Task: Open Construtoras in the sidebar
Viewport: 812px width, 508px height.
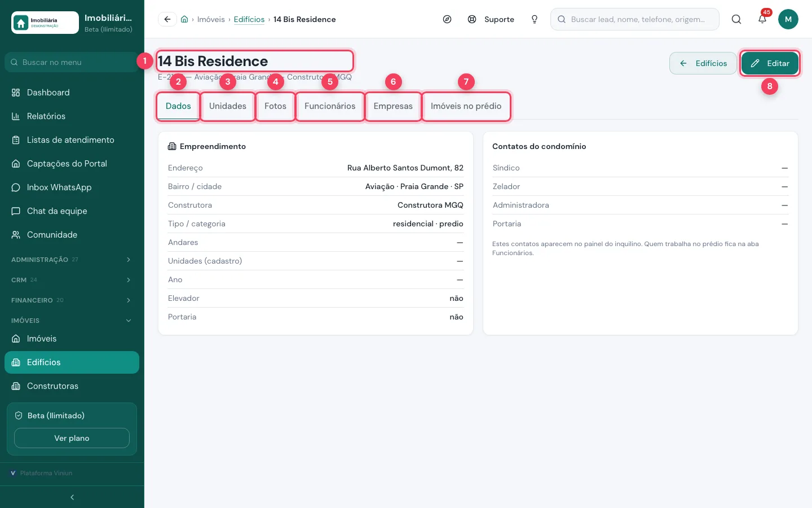Action: pos(72,386)
